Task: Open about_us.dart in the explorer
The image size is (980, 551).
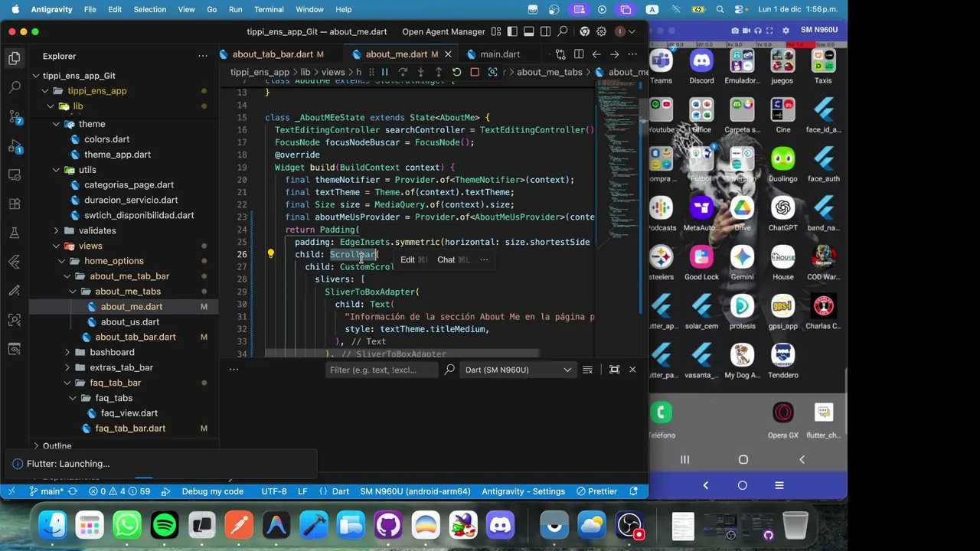Action: pos(129,321)
